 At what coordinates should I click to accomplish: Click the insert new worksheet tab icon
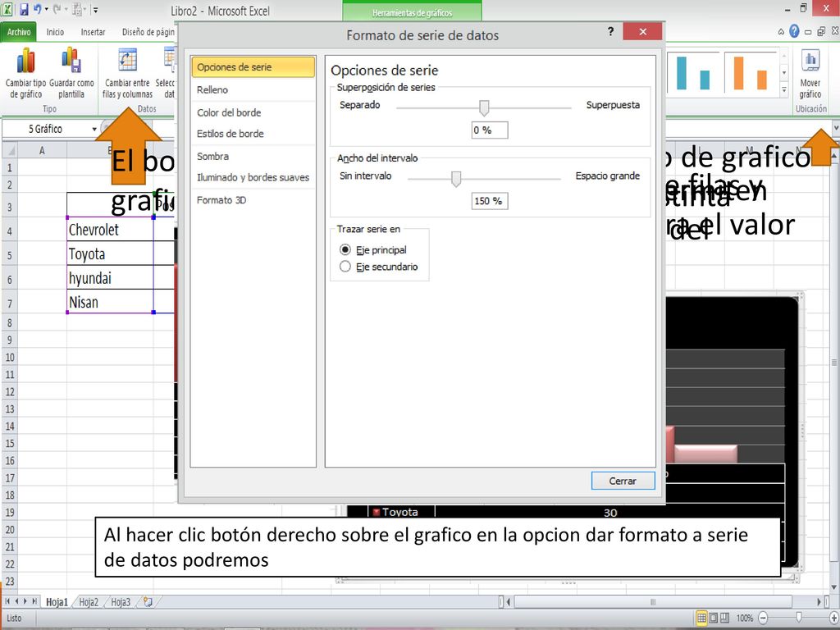(148, 602)
